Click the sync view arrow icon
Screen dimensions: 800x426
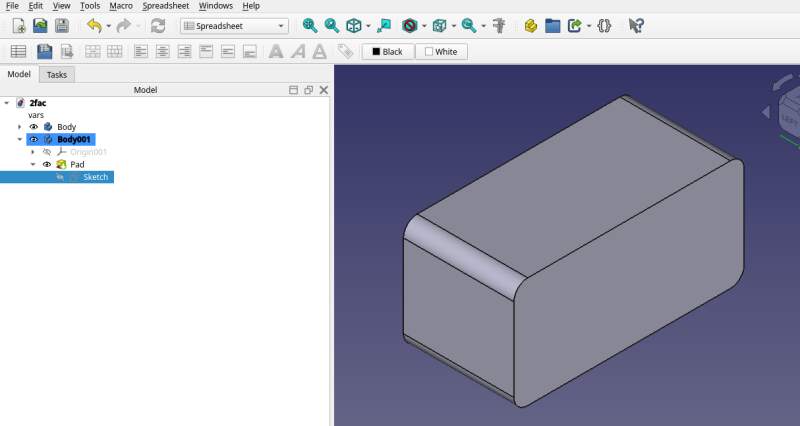[384, 26]
